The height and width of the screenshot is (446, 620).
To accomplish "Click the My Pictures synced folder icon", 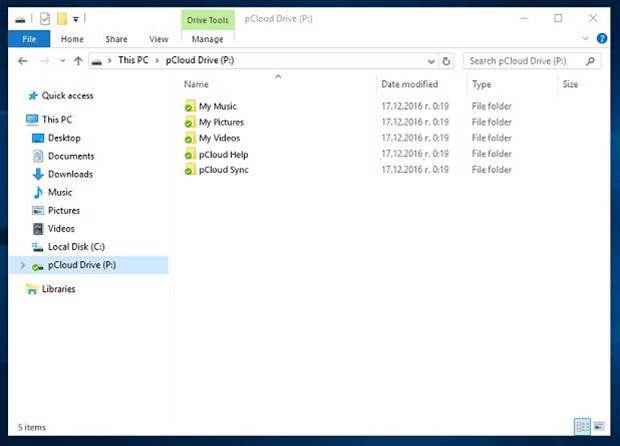I will (x=190, y=122).
